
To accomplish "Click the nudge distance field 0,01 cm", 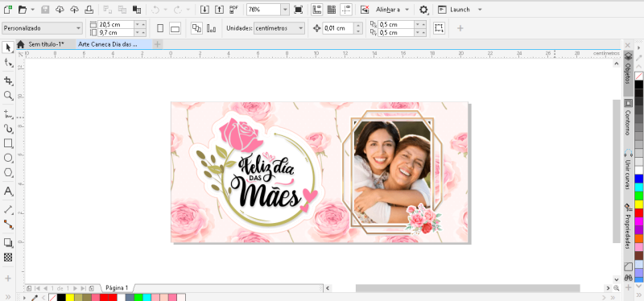I will coord(338,28).
